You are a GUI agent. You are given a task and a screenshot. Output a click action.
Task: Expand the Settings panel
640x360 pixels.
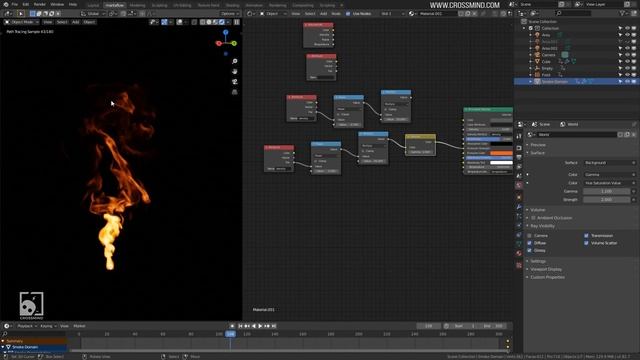coord(538,261)
